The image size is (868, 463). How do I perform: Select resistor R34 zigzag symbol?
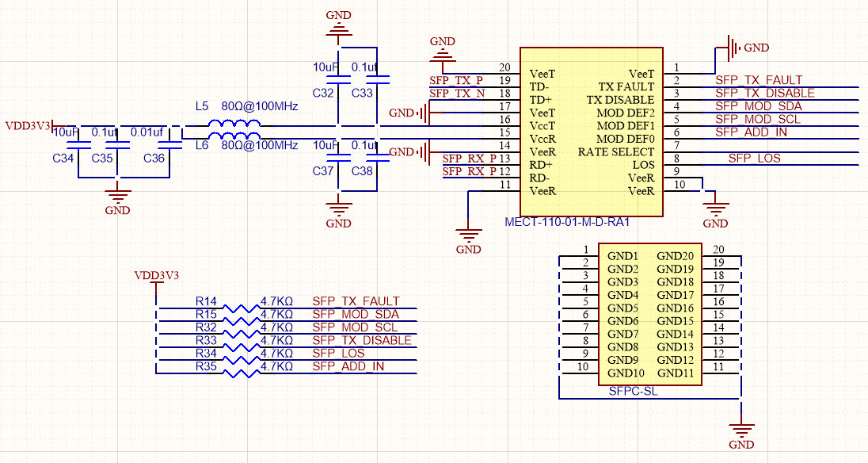(x=242, y=361)
